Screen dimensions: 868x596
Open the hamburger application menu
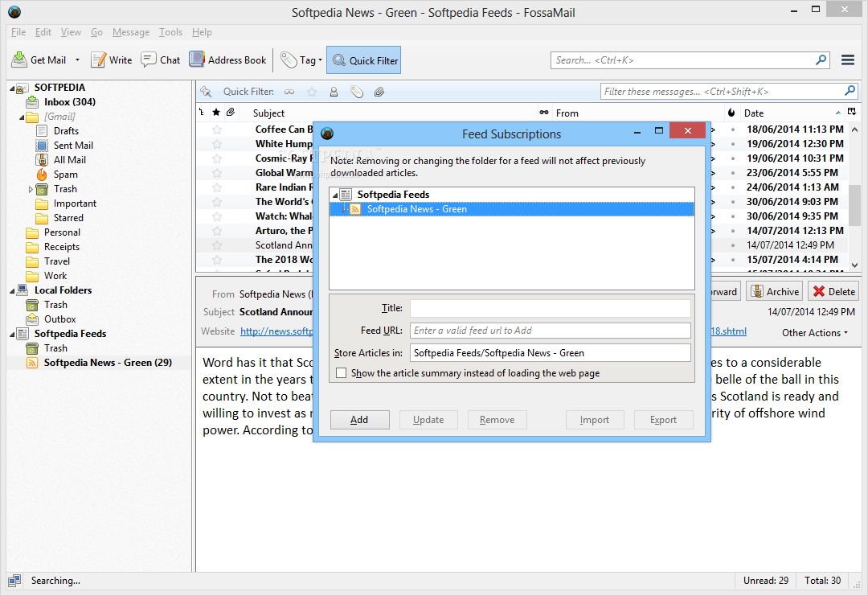coord(848,60)
